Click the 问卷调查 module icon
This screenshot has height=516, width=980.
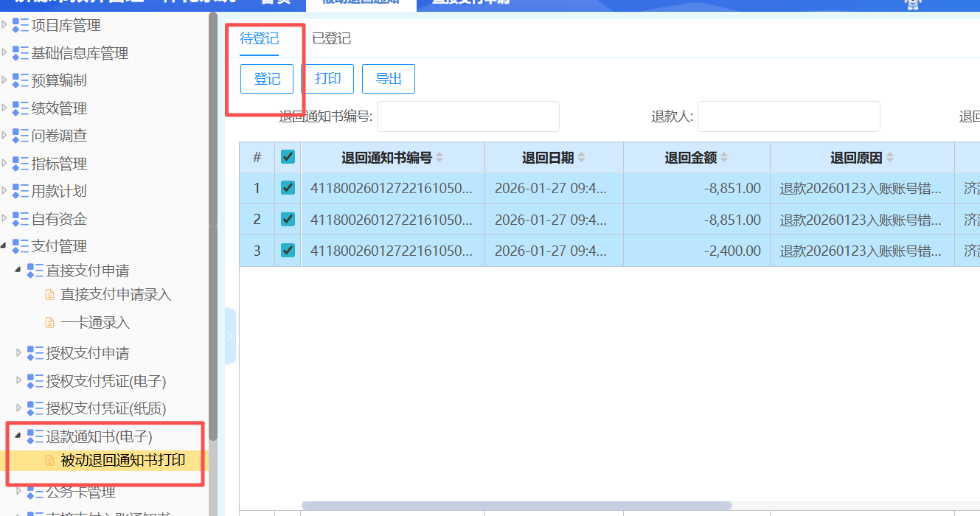[x=21, y=136]
